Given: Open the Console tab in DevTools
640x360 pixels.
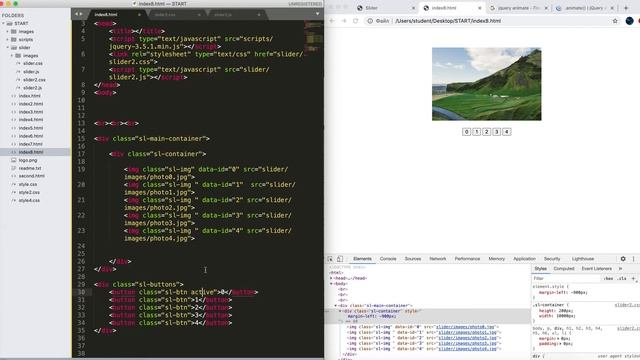Looking at the screenshot, I should (x=388, y=259).
